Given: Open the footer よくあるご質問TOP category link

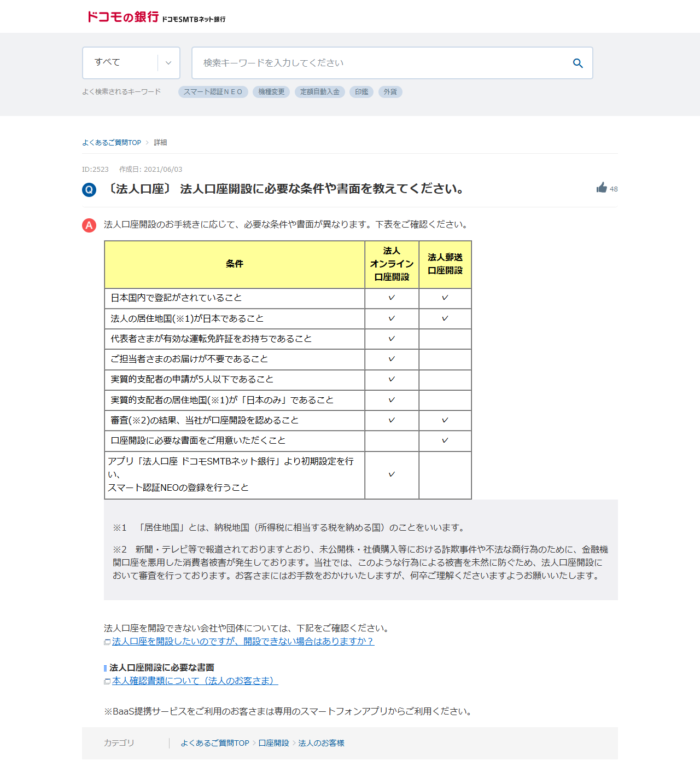Looking at the screenshot, I should click(x=215, y=743).
